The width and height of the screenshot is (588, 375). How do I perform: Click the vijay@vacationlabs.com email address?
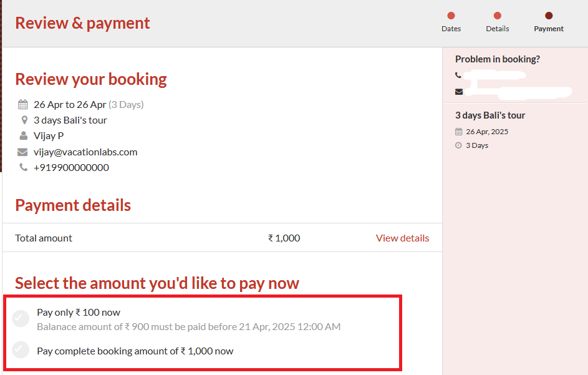click(x=85, y=152)
